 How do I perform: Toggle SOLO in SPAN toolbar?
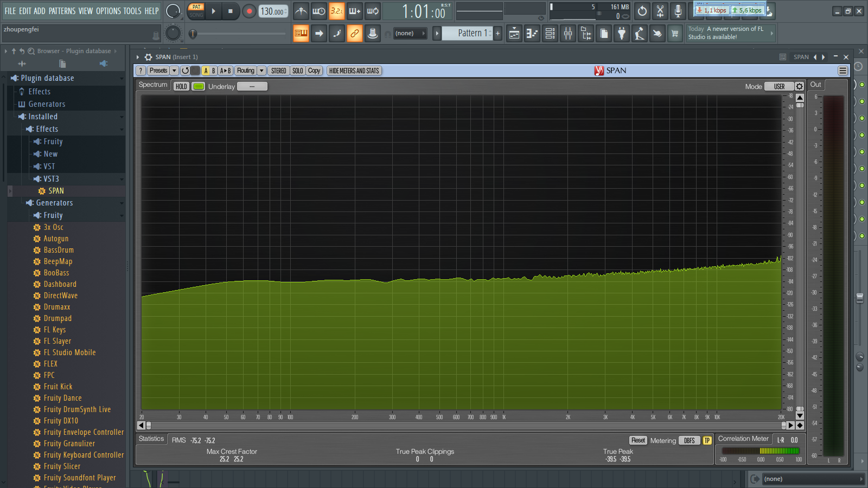(x=298, y=70)
